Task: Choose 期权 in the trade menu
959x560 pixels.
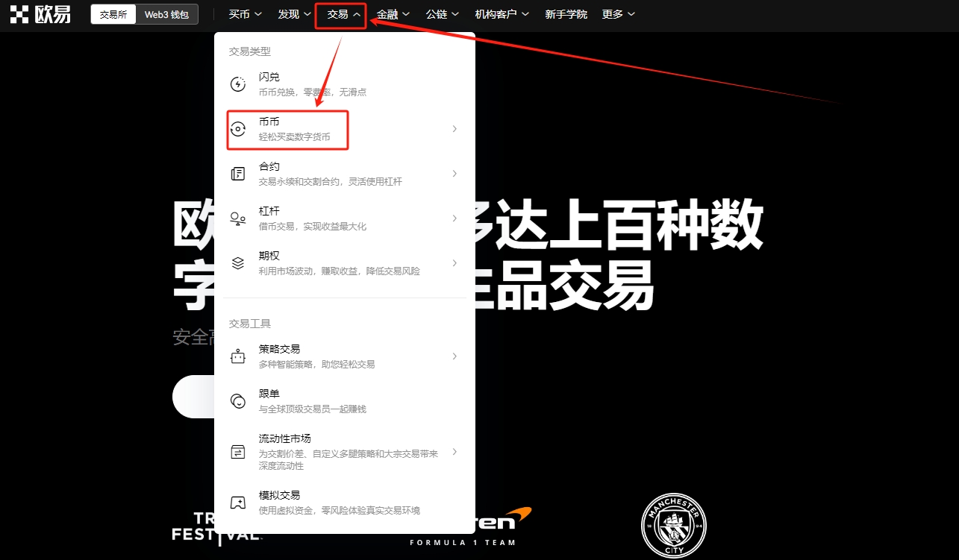Action: (345, 263)
